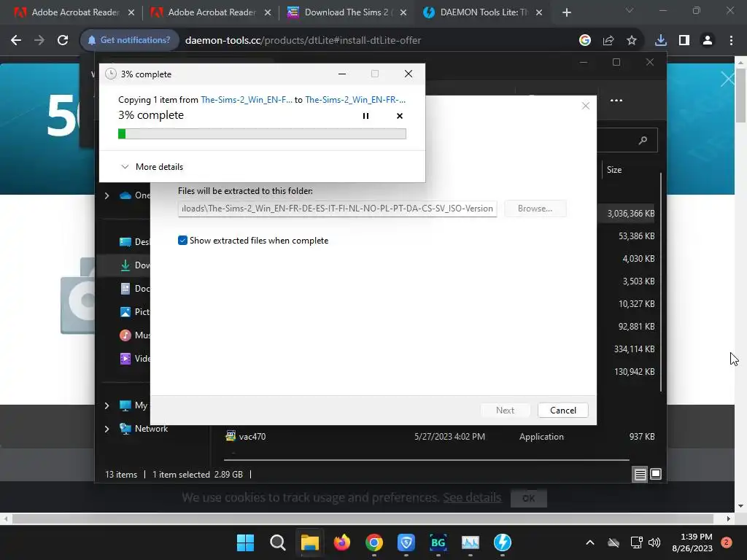
Task: Switch File Explorer to large thumbnails view
Action: coord(656,474)
